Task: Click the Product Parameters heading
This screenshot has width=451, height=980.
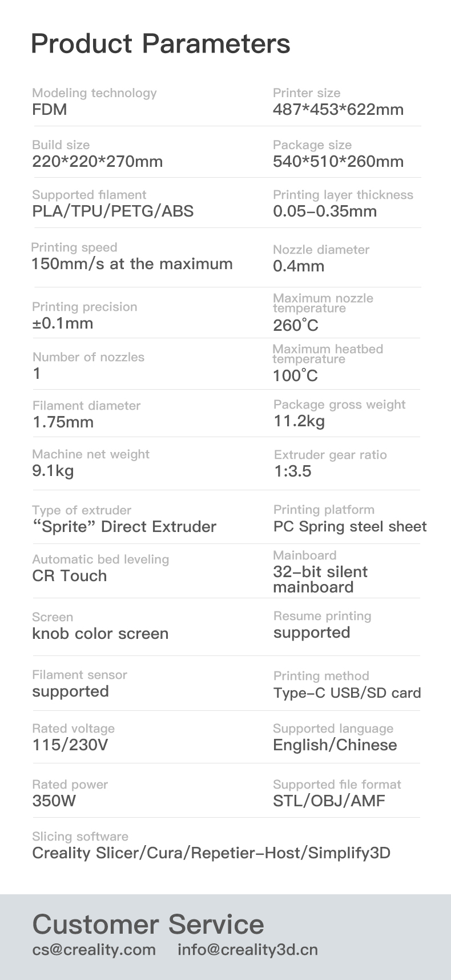Action: click(x=160, y=44)
